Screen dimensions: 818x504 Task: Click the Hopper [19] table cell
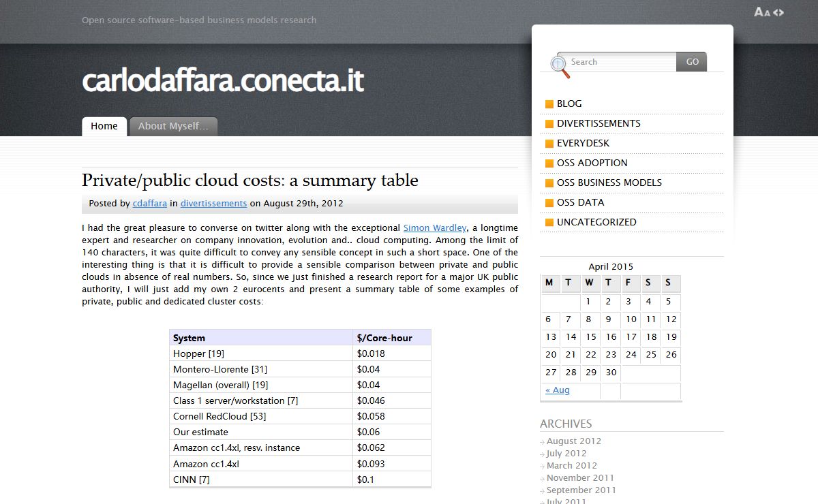261,353
